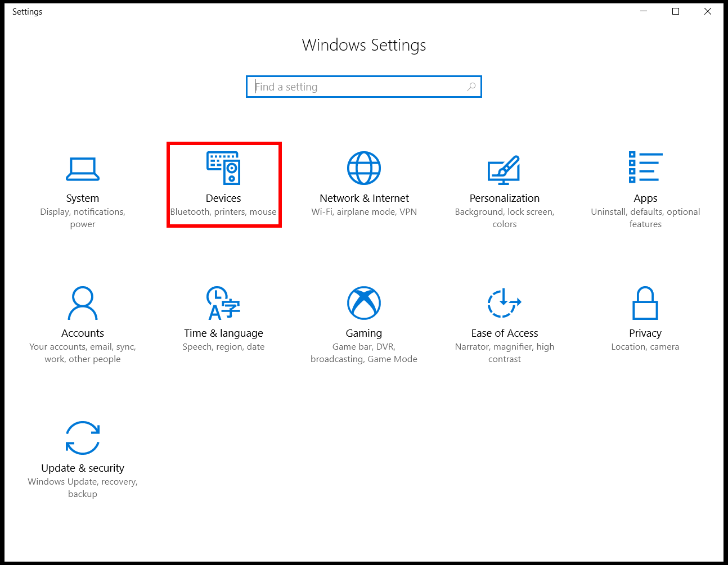Open the Privacy padlock icon
Image resolution: width=728 pixels, height=565 pixels.
645,303
